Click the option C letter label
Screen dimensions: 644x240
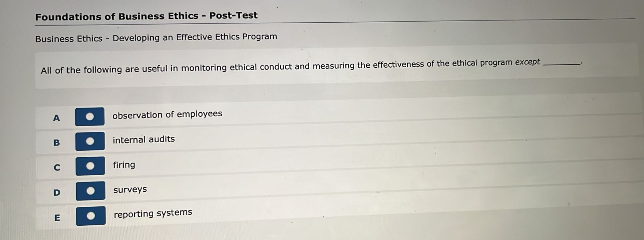[56, 167]
